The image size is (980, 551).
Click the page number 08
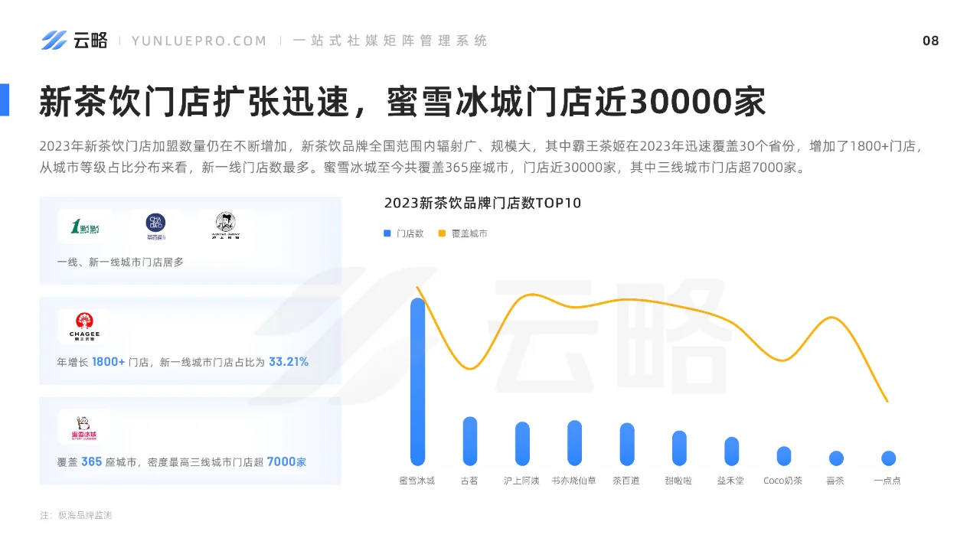click(930, 41)
